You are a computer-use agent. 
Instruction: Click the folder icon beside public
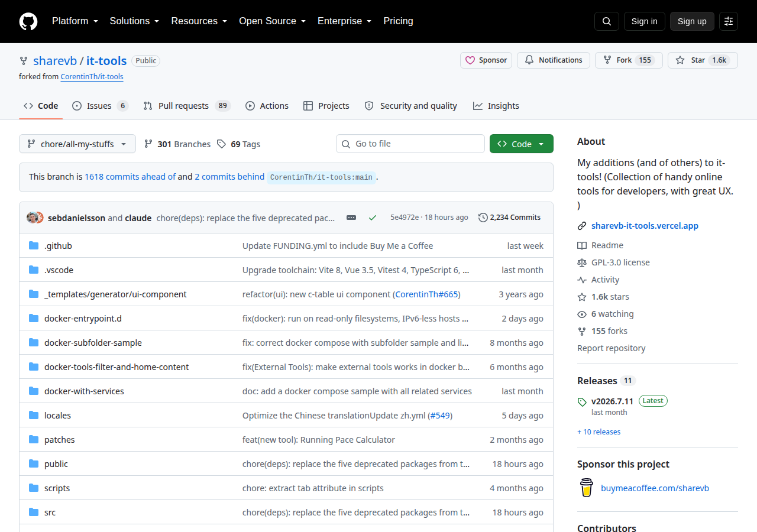[x=34, y=464]
